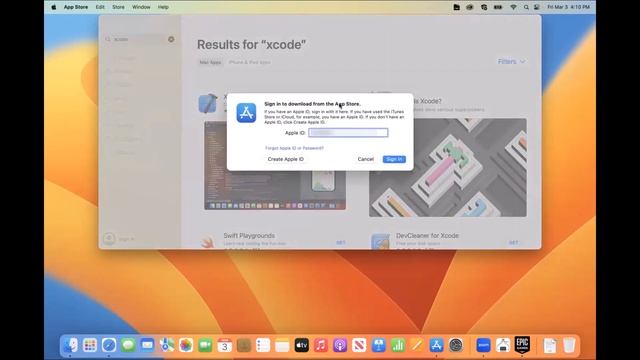Open System Settings from the Dock
Viewport: 640px width, 360px height.
click(x=456, y=345)
